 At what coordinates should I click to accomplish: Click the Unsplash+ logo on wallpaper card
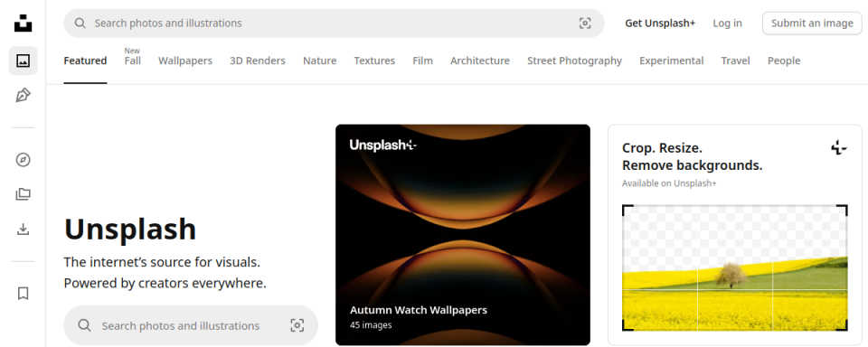pyautogui.click(x=383, y=145)
